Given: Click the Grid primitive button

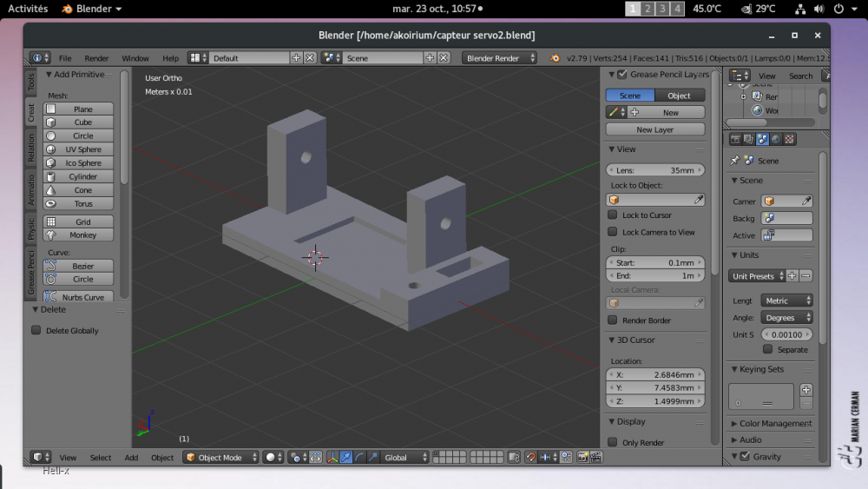Looking at the screenshot, I should [x=78, y=222].
